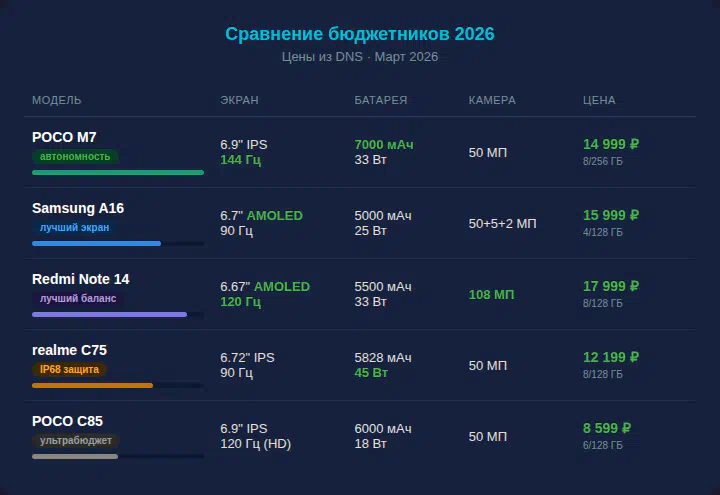Select the Samsung A16 model name

[78, 208]
